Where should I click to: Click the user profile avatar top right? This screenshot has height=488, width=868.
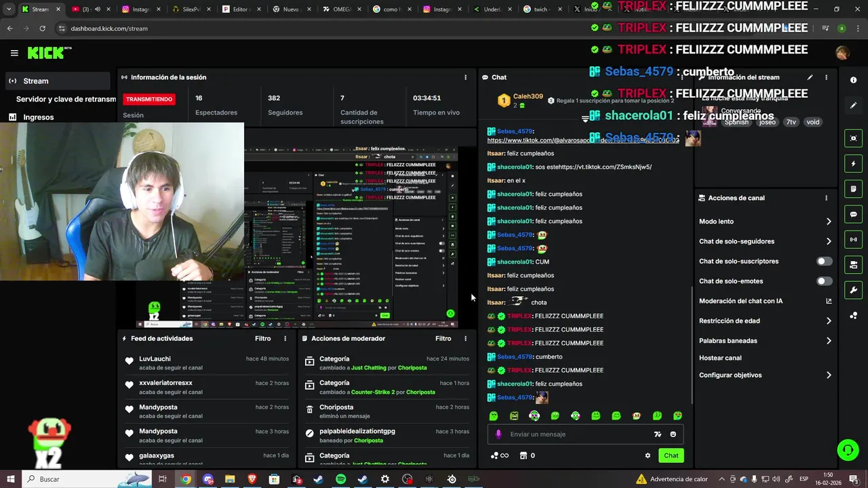coord(842,53)
